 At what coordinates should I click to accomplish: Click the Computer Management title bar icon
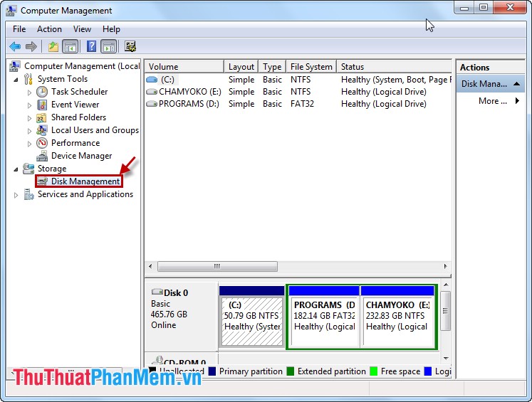11,11
